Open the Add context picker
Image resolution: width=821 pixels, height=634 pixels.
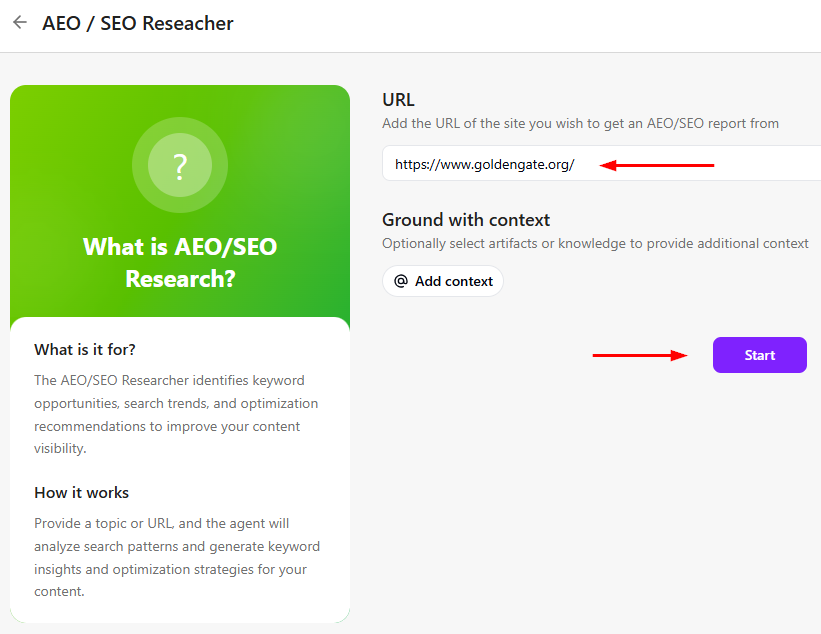coord(442,281)
